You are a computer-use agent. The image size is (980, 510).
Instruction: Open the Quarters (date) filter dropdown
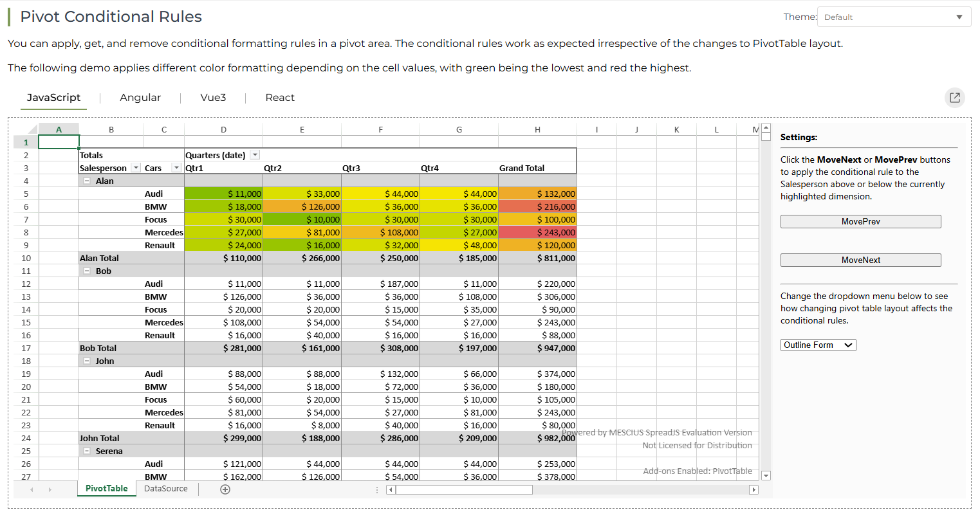255,155
